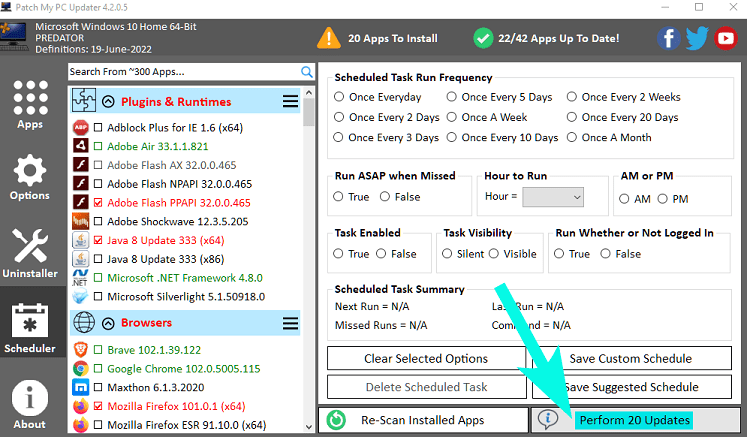Check Adblock Plus for IE 1.6 (x64)
Screen dimensions: 747x437
click(x=98, y=128)
